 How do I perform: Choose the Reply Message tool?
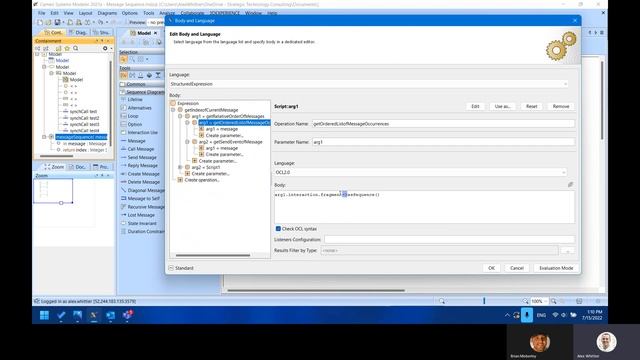click(139, 165)
